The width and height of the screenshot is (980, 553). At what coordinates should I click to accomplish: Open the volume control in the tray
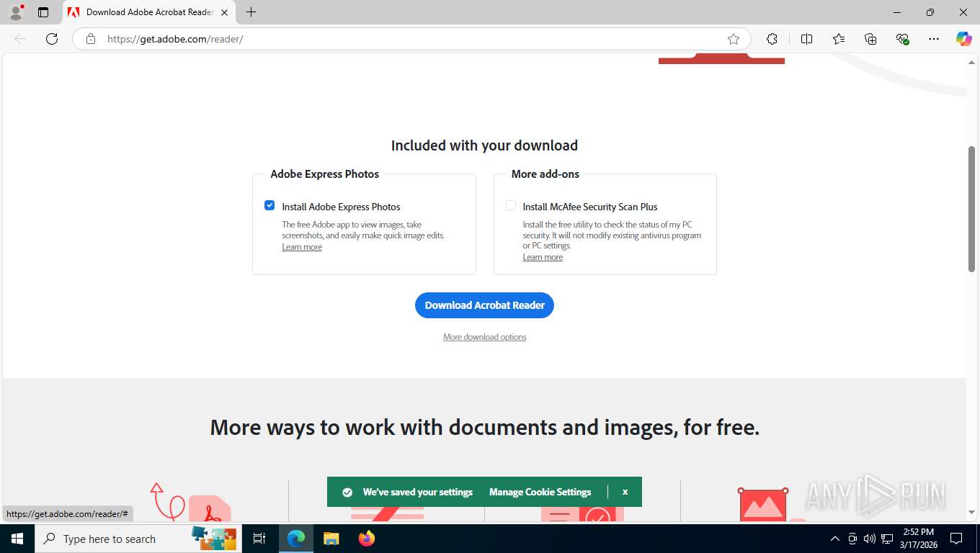click(x=870, y=539)
